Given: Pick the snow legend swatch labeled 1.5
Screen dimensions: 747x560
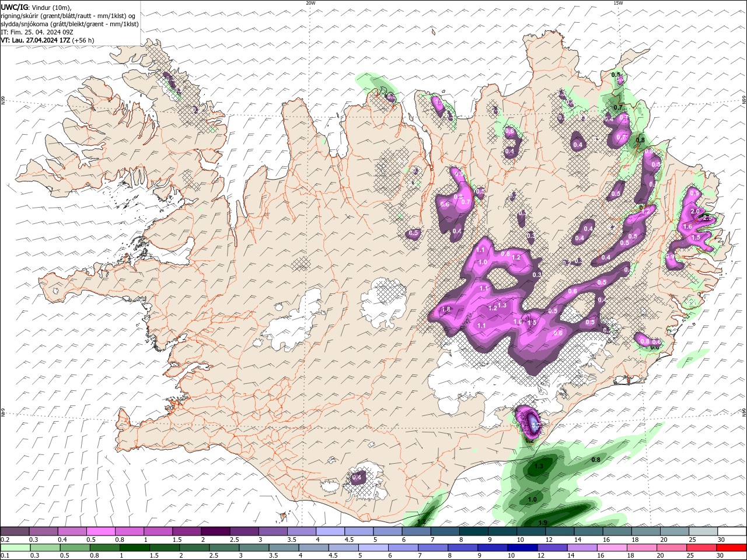Looking at the screenshot, I should click(x=186, y=531).
